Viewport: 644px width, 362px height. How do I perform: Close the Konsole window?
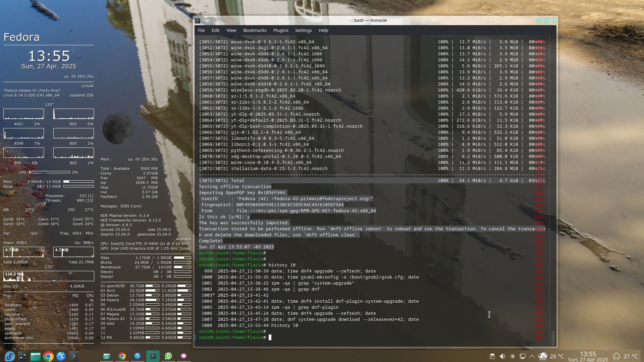(x=553, y=21)
